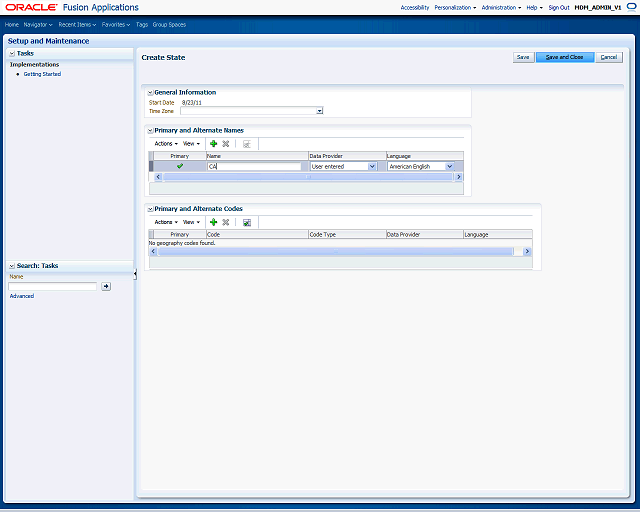Click the Save button

523,57
